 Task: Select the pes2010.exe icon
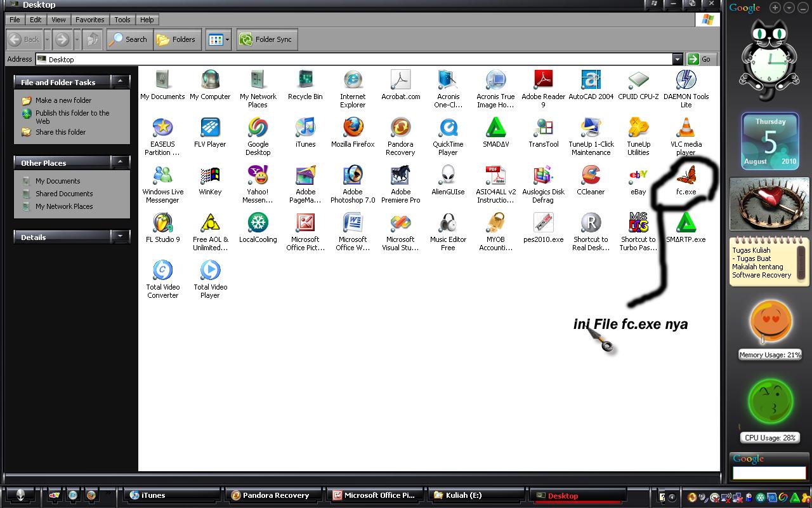543,223
